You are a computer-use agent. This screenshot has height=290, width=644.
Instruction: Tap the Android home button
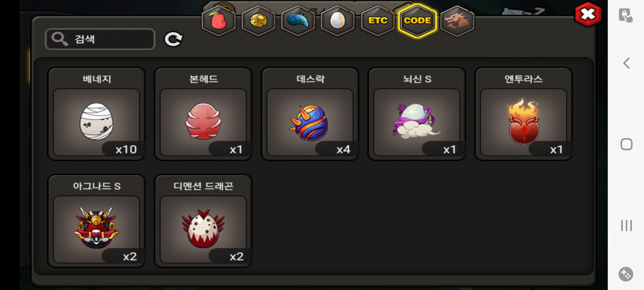click(627, 144)
